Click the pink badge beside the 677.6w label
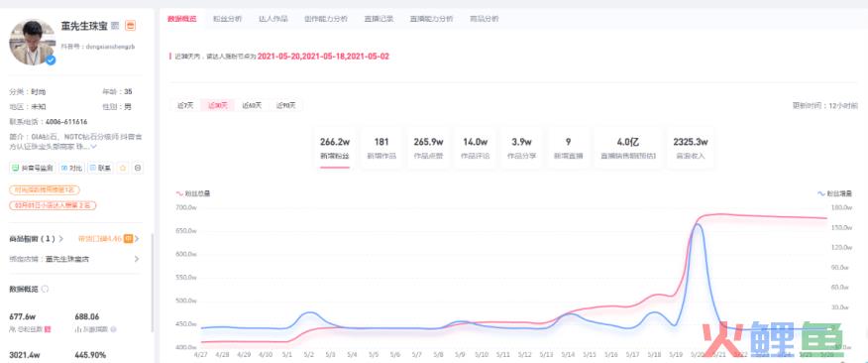 (48, 329)
